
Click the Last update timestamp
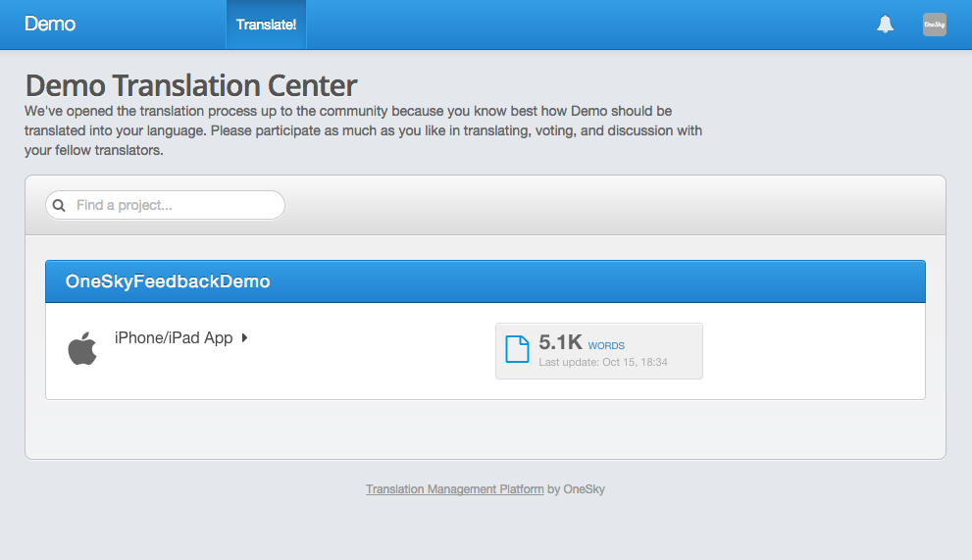pyautogui.click(x=603, y=362)
